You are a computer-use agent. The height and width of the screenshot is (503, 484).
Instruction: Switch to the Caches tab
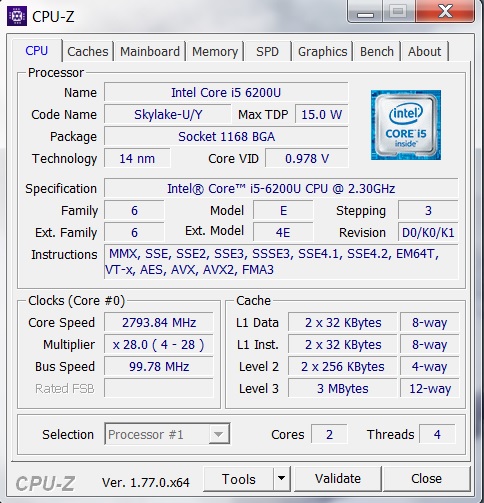(x=88, y=51)
